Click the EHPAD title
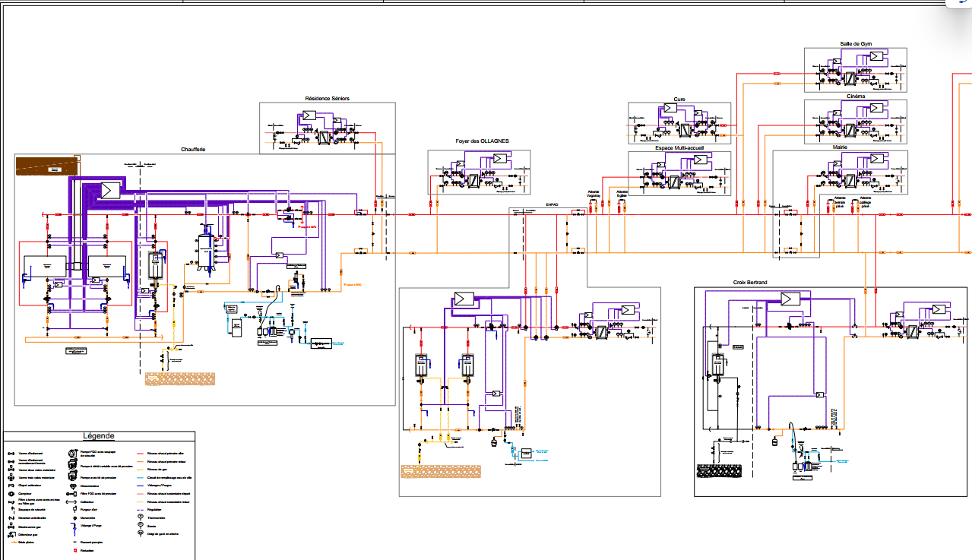 (552, 205)
